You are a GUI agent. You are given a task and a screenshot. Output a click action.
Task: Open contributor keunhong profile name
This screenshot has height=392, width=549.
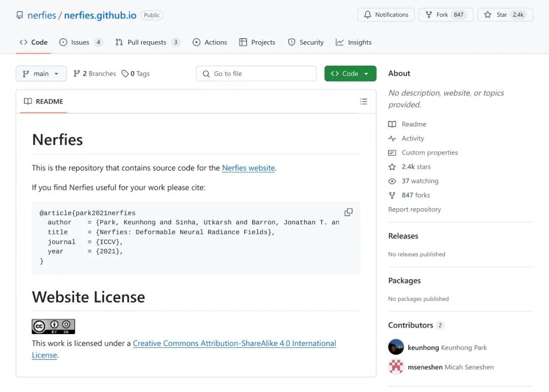pyautogui.click(x=423, y=347)
